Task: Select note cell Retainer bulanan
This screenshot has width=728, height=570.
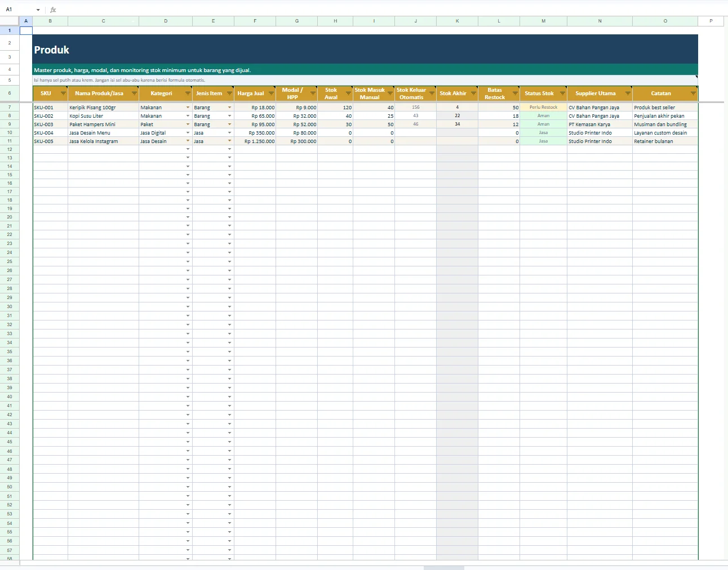Action: coord(665,141)
